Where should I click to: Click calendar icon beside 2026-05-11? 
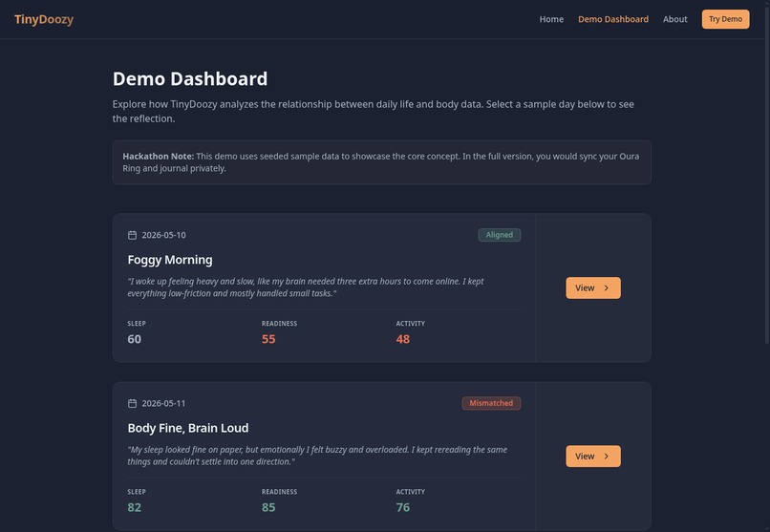tap(132, 403)
